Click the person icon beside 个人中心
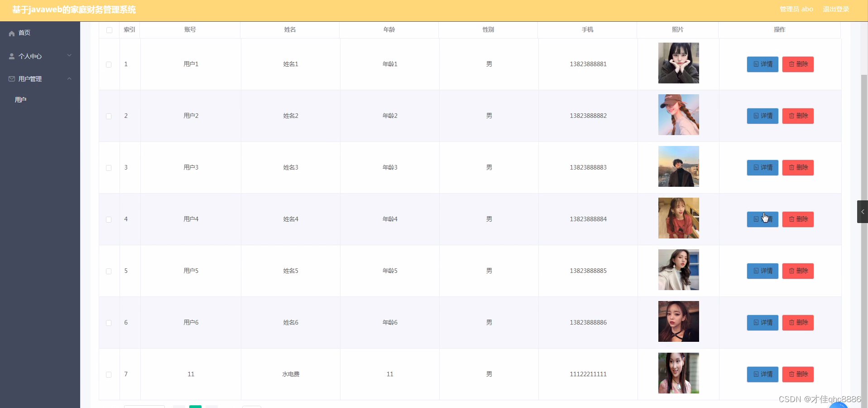 (x=12, y=56)
